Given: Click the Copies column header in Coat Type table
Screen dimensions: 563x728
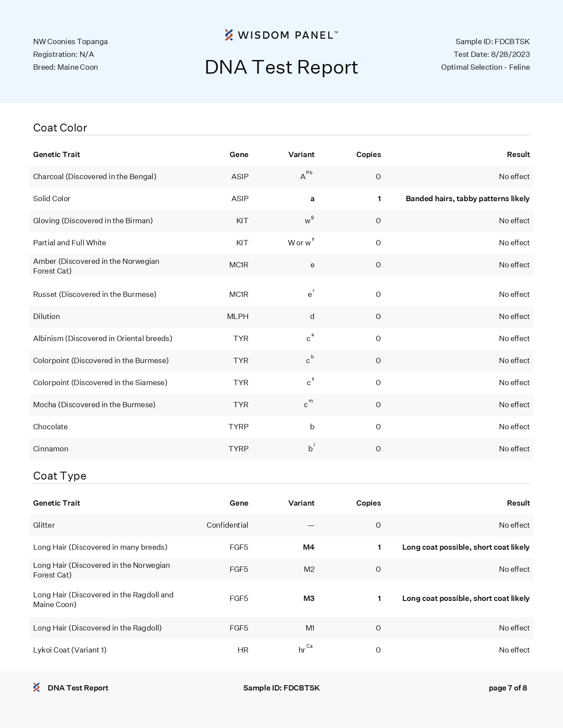Looking at the screenshot, I should 368,503.
